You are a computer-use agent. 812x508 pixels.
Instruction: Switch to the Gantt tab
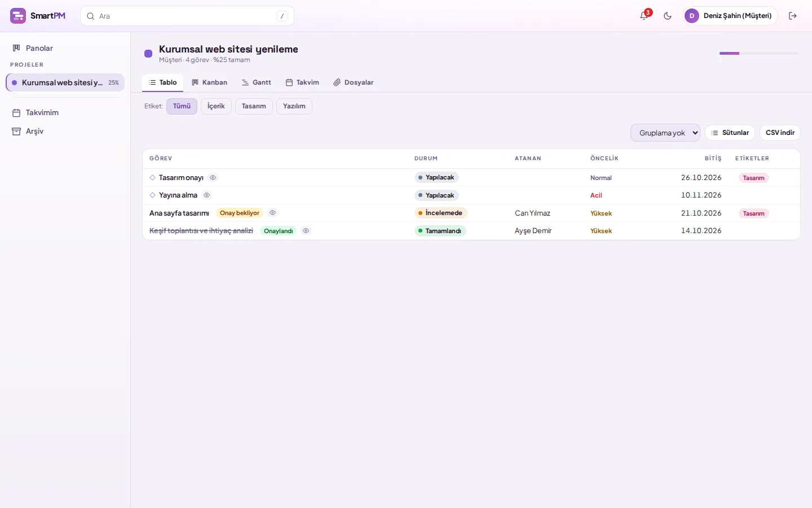coord(257,82)
